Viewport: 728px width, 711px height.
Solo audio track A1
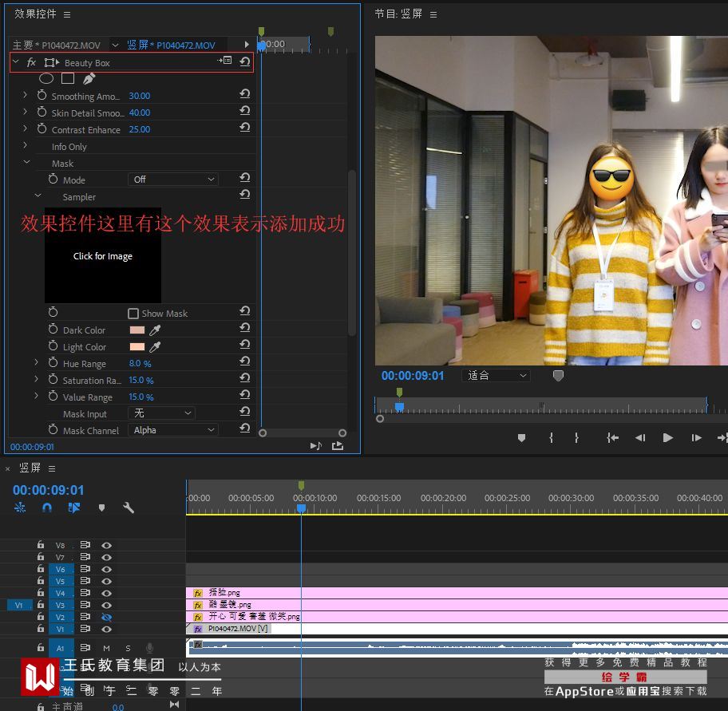click(x=129, y=648)
